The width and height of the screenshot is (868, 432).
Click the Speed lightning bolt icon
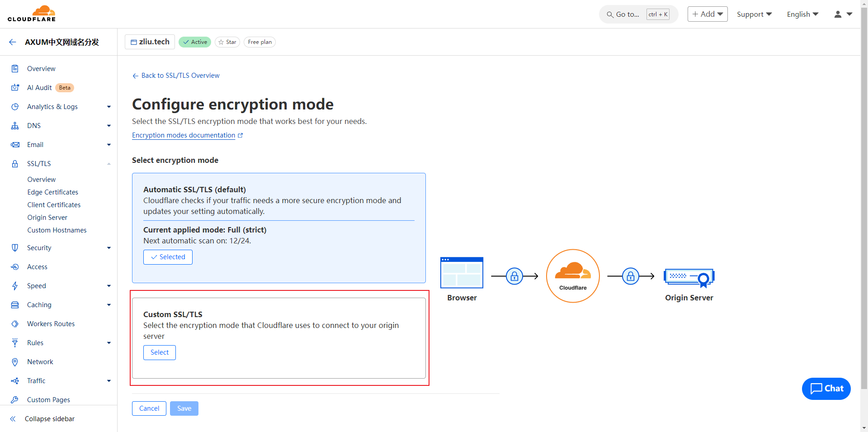pyautogui.click(x=15, y=286)
